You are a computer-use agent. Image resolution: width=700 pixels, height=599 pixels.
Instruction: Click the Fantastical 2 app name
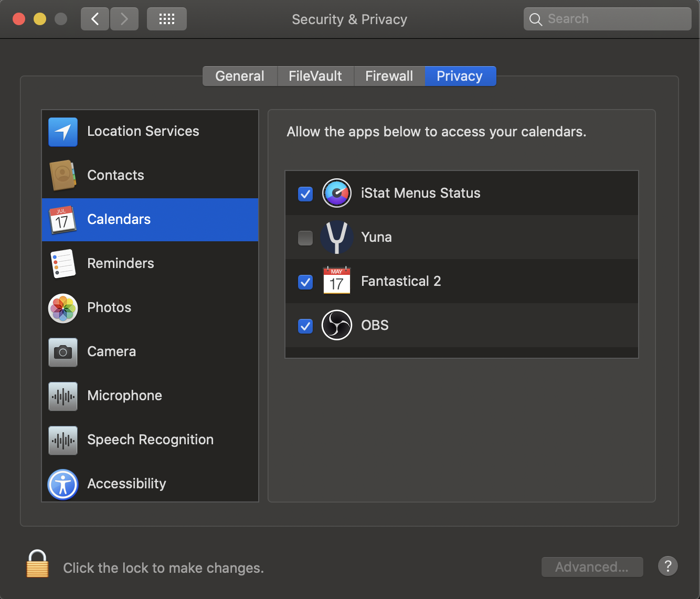(401, 281)
